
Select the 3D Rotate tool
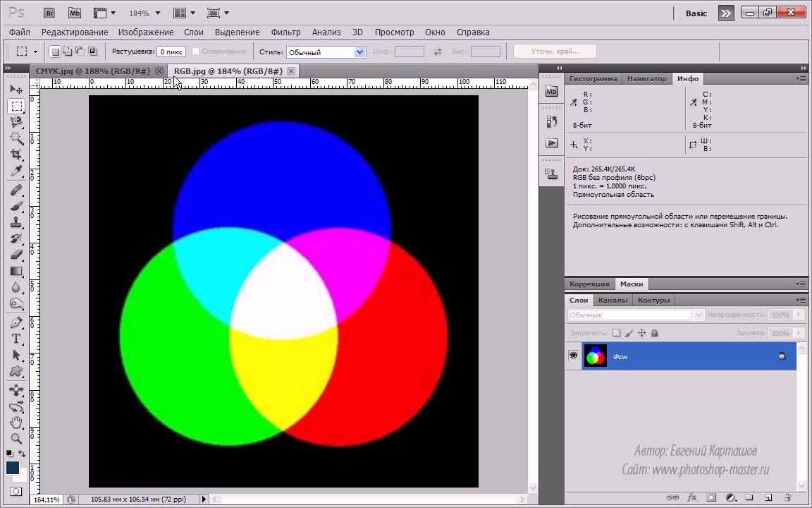(16, 390)
